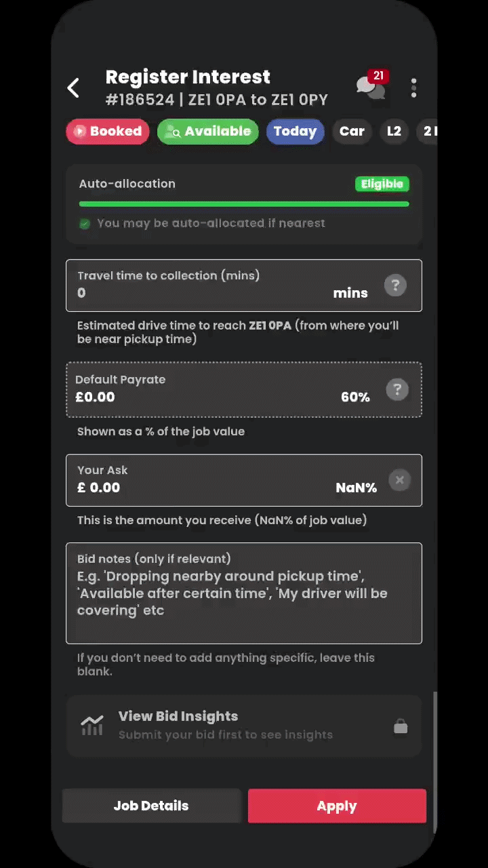
Task: Open the three-dot more options menu
Action: 413,87
